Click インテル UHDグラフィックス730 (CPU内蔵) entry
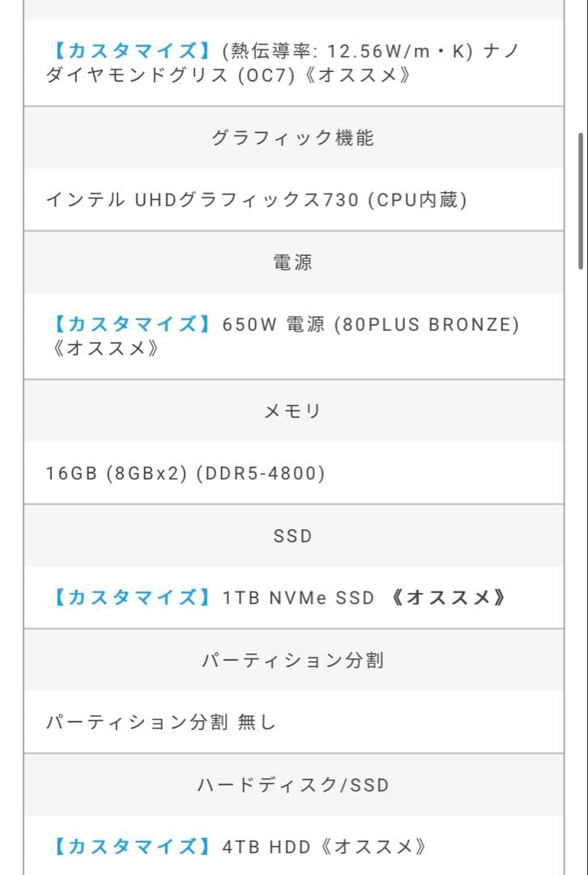Image resolution: width=588 pixels, height=875 pixels. coord(257,200)
